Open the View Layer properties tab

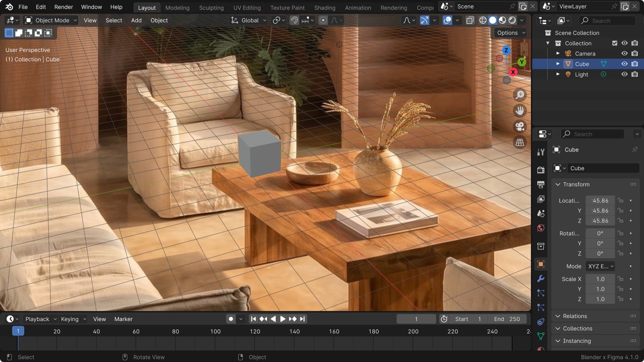click(541, 199)
